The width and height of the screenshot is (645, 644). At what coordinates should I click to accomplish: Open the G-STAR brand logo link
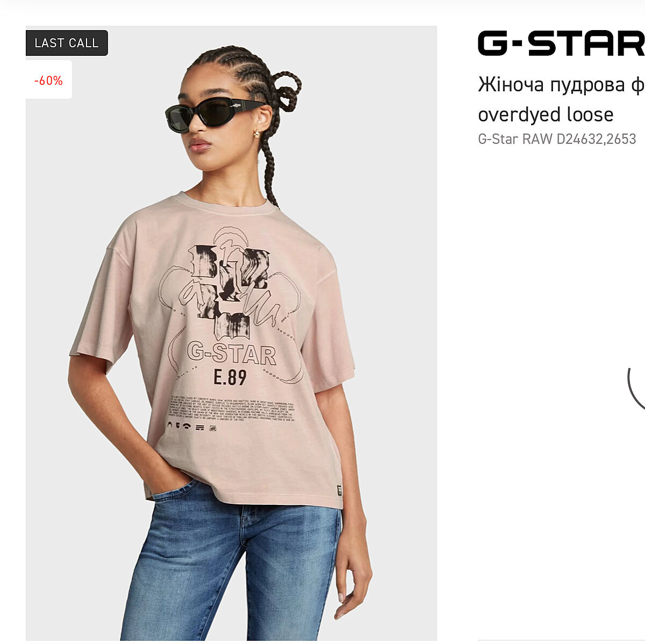pos(561,44)
